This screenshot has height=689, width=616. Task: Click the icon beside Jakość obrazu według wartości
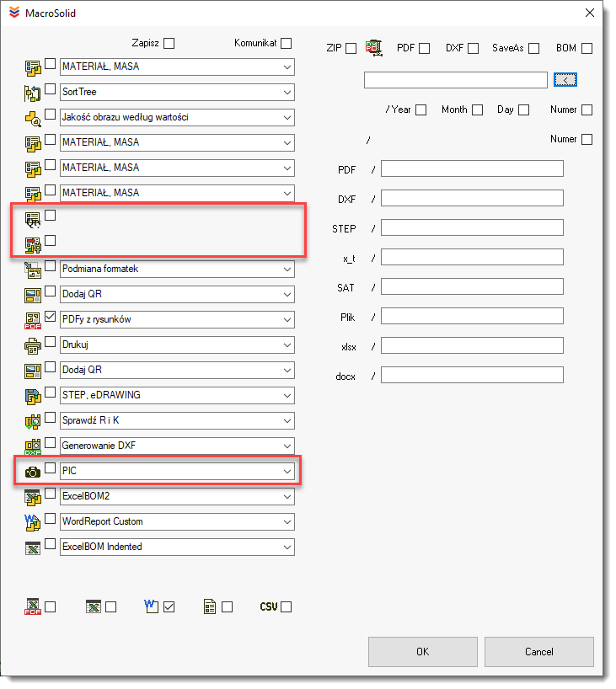[33, 118]
